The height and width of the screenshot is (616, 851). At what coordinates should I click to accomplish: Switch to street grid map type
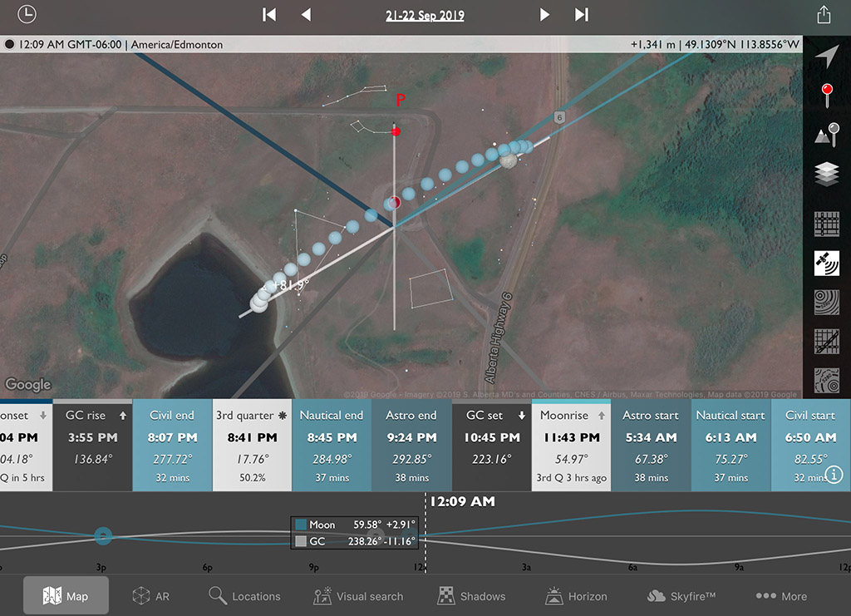(826, 224)
